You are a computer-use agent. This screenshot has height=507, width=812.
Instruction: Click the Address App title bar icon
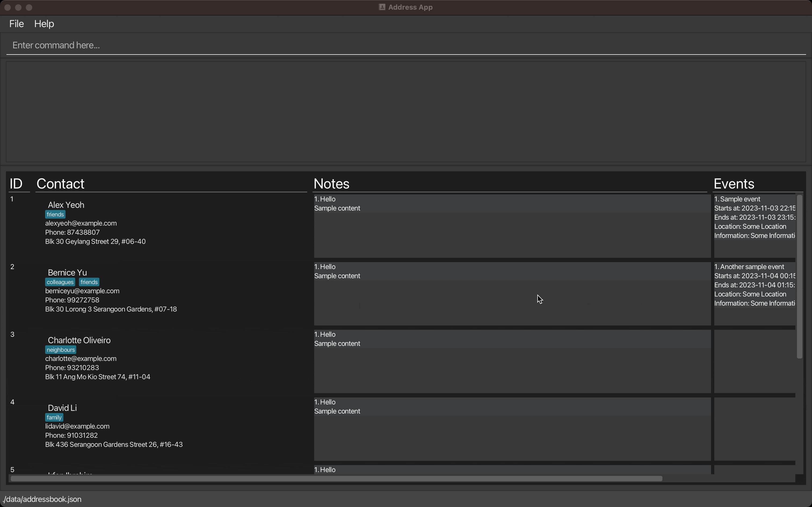[382, 7]
